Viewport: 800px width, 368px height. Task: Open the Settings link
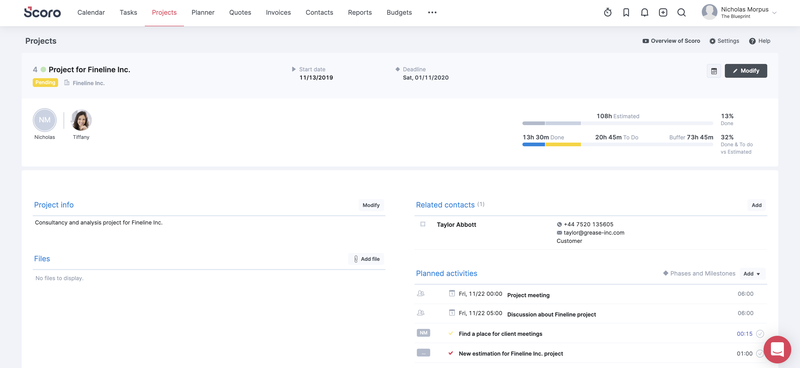[724, 41]
